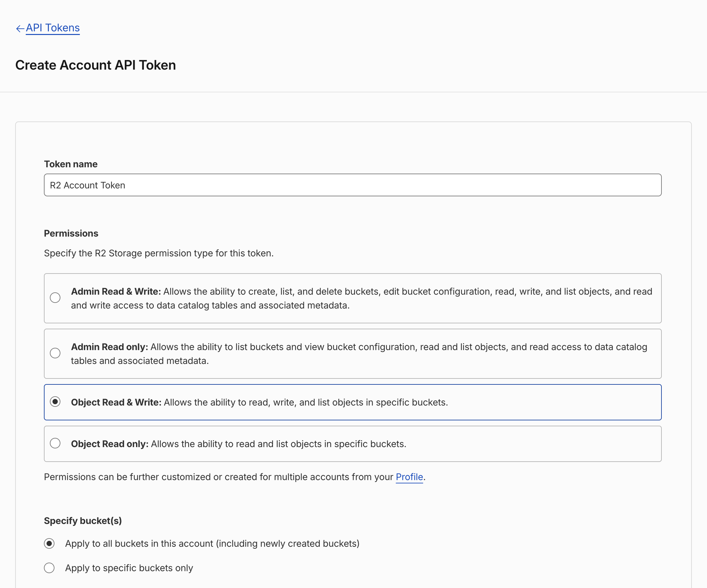Choose Apply to specific buckets only
Image resolution: width=707 pixels, height=588 pixels.
click(49, 568)
